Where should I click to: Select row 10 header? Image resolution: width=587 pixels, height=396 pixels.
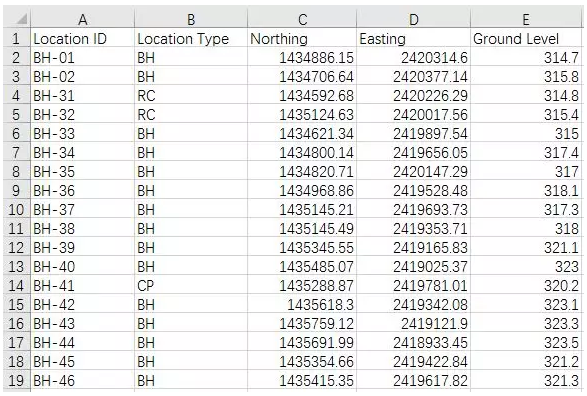pyautogui.click(x=16, y=210)
